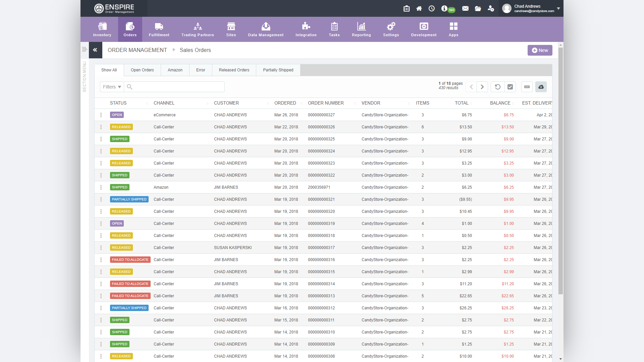
Task: Sort by the STATUS column header
Action: click(118, 103)
